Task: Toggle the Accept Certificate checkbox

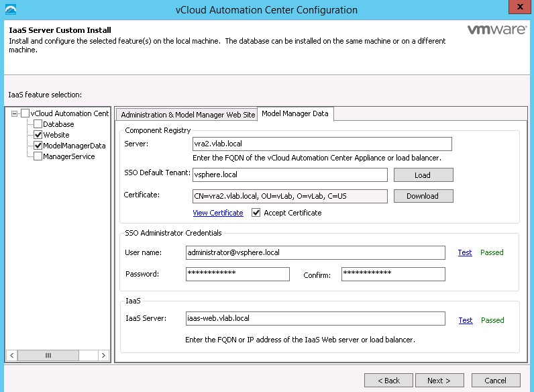Action: click(x=256, y=213)
